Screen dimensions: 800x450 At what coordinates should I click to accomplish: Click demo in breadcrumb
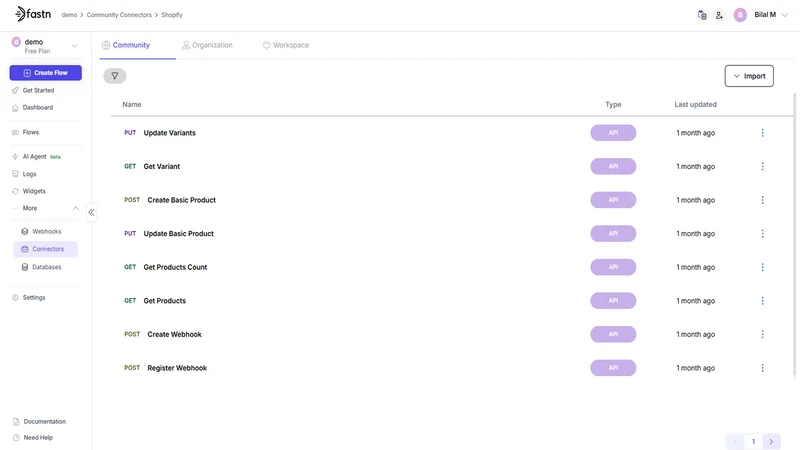69,15
